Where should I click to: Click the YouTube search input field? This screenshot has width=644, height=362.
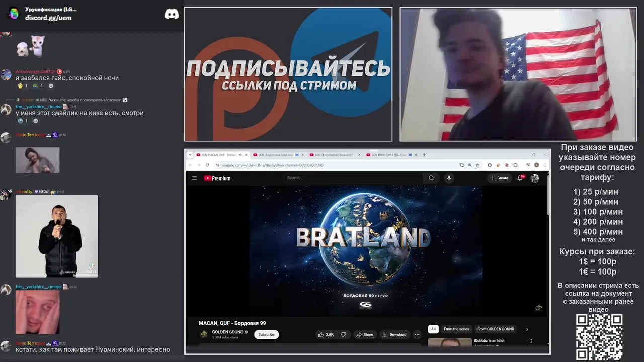[353, 178]
